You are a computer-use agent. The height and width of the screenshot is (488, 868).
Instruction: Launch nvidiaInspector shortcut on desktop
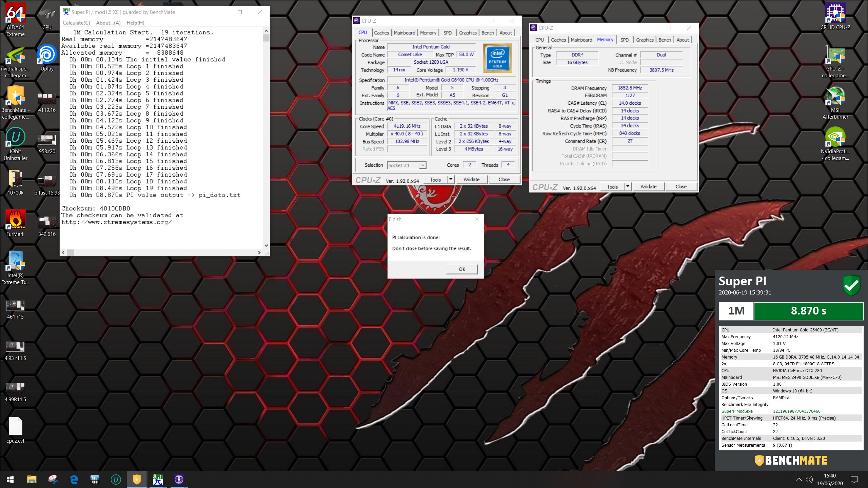click(16, 62)
